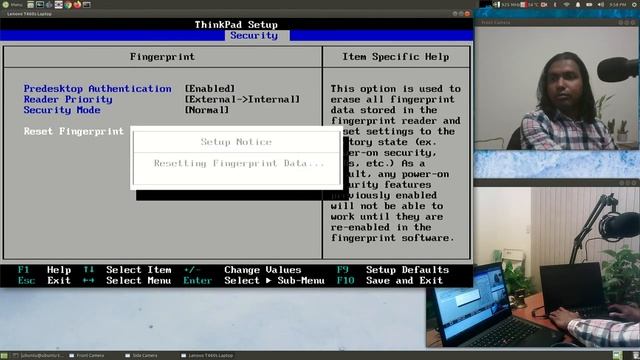Click the Side Camera video feed
The height and width of the screenshot is (360, 640).
533,267
